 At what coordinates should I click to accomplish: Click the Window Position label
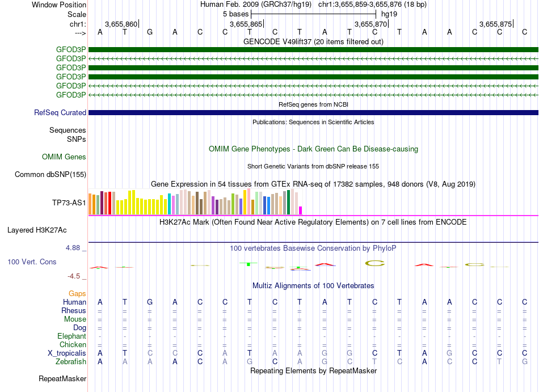[59, 5]
